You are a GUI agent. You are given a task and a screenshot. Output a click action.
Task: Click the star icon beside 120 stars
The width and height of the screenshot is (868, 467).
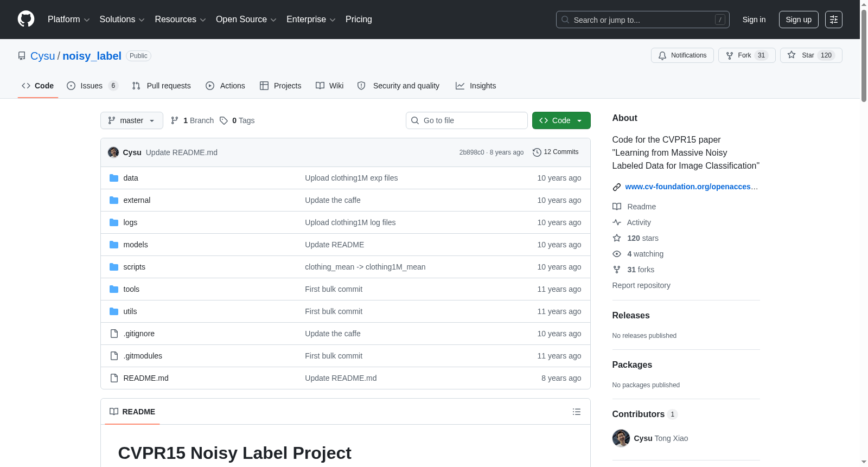point(617,238)
